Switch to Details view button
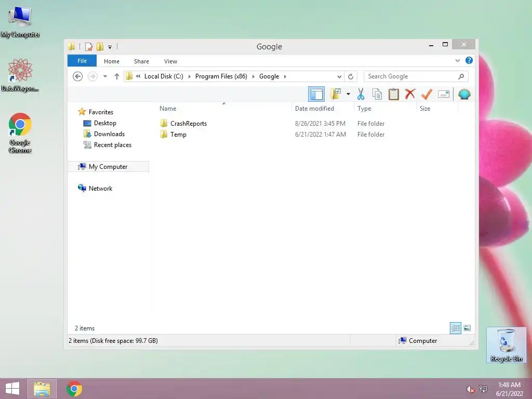 455,328
